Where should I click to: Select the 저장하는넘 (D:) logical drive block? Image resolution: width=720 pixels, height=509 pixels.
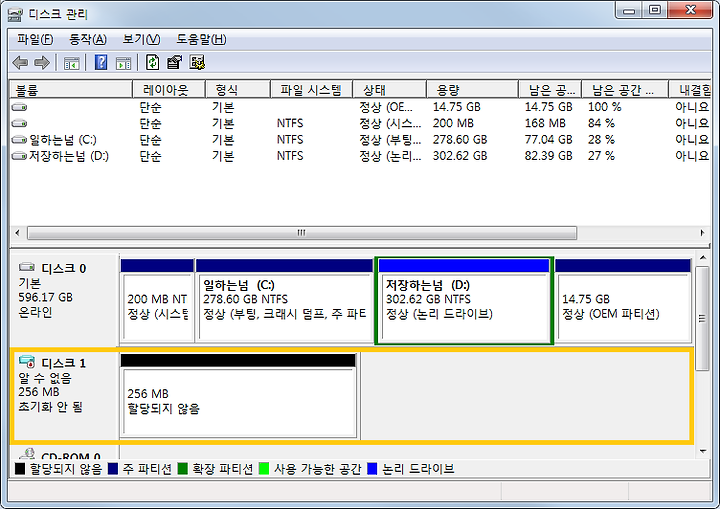(464, 301)
